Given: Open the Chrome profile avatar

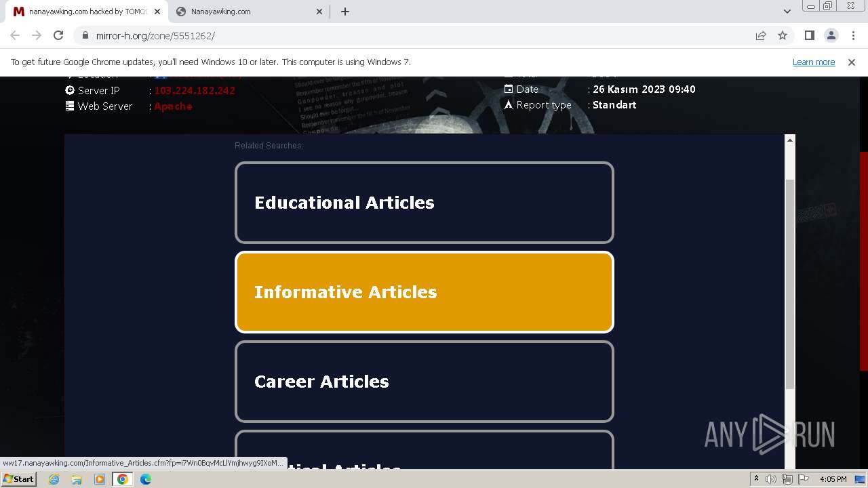Looking at the screenshot, I should [831, 35].
